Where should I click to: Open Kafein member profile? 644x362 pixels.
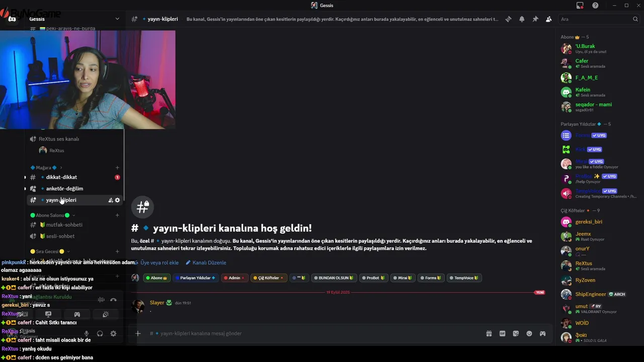click(597, 92)
